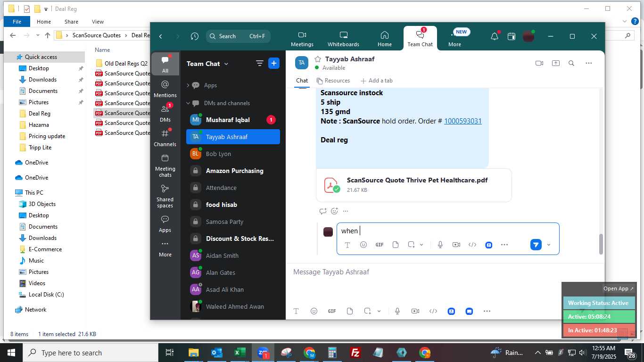Image resolution: width=644 pixels, height=362 pixels.
Task: Open the recent locations dropdown in Explorer
Action: click(37, 35)
